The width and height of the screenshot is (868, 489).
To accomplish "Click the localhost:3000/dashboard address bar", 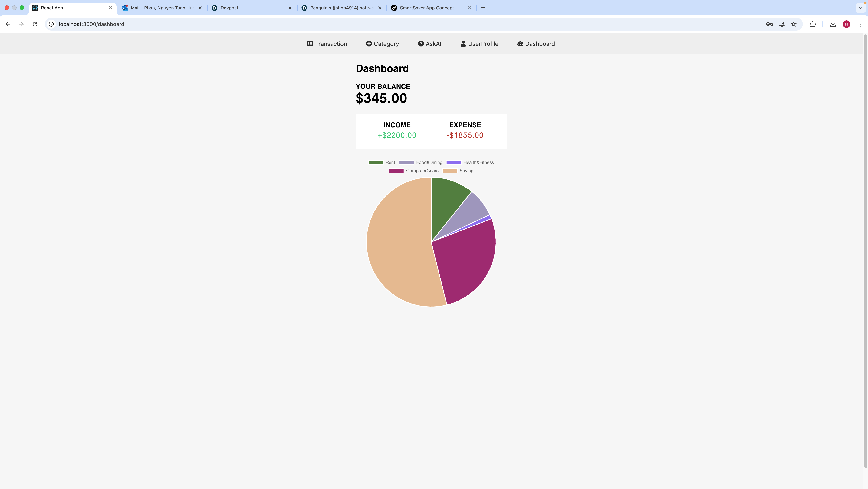I will coord(91,24).
